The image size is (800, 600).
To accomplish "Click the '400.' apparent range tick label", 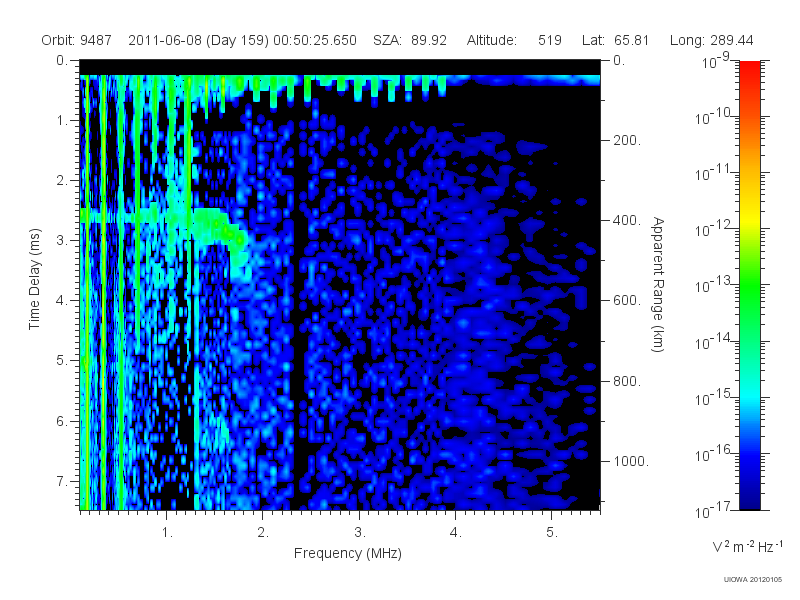I will [x=627, y=220].
